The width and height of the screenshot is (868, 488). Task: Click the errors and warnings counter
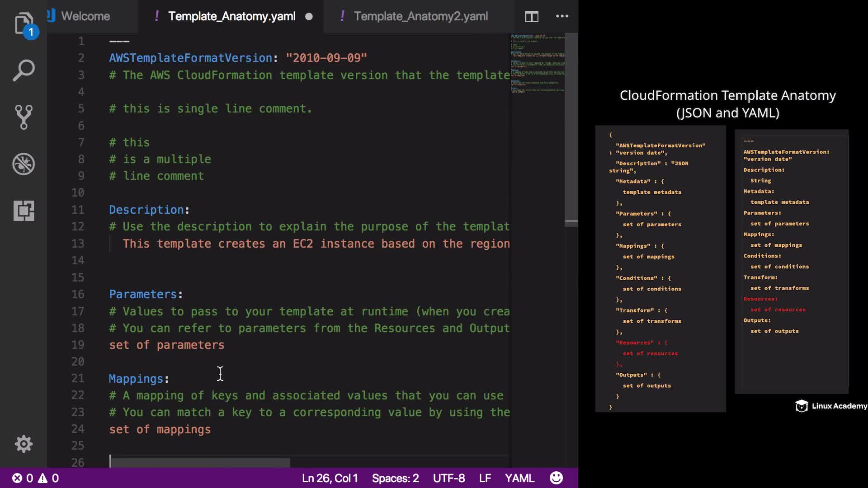coord(35,478)
